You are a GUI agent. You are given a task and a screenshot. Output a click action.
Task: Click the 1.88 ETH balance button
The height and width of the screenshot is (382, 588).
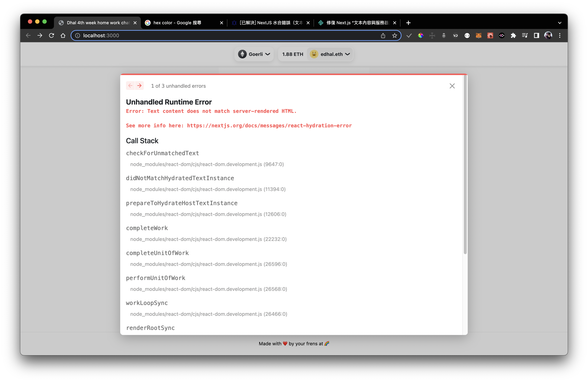tap(293, 54)
